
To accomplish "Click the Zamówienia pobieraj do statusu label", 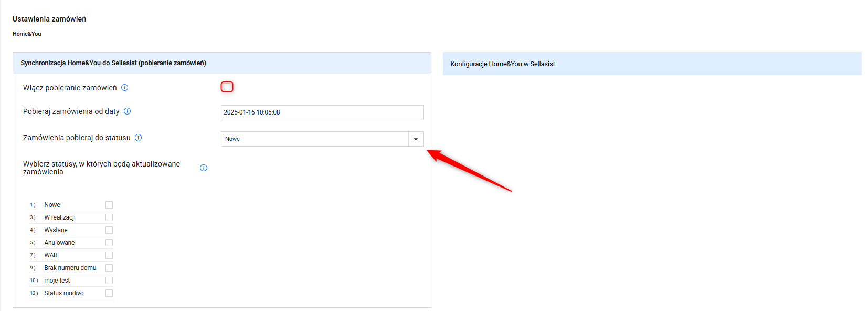I will 77,138.
